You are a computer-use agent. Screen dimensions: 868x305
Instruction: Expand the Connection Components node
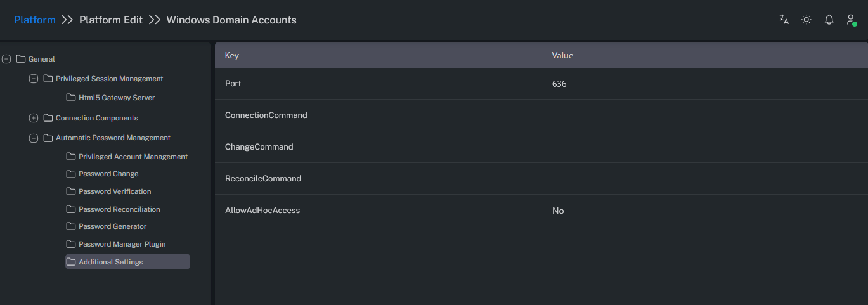coord(34,118)
